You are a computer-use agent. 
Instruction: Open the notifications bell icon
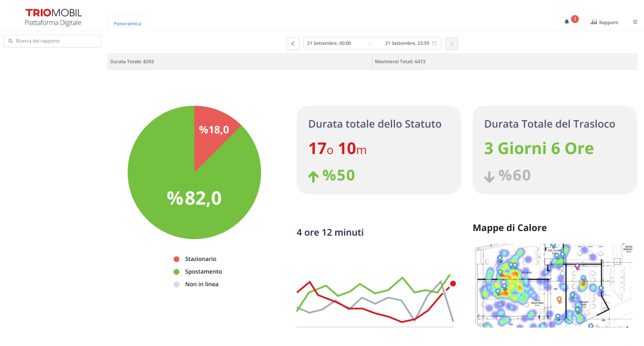coord(566,22)
